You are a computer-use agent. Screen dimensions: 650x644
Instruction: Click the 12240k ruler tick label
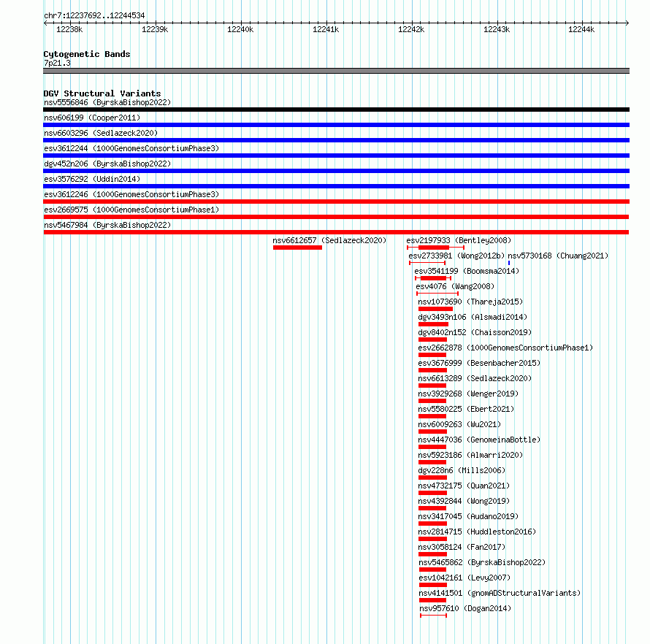tap(240, 29)
